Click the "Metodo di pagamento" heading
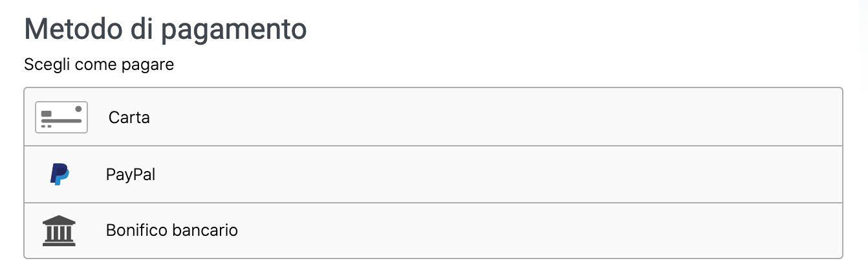The height and width of the screenshot is (276, 868). coord(165,30)
